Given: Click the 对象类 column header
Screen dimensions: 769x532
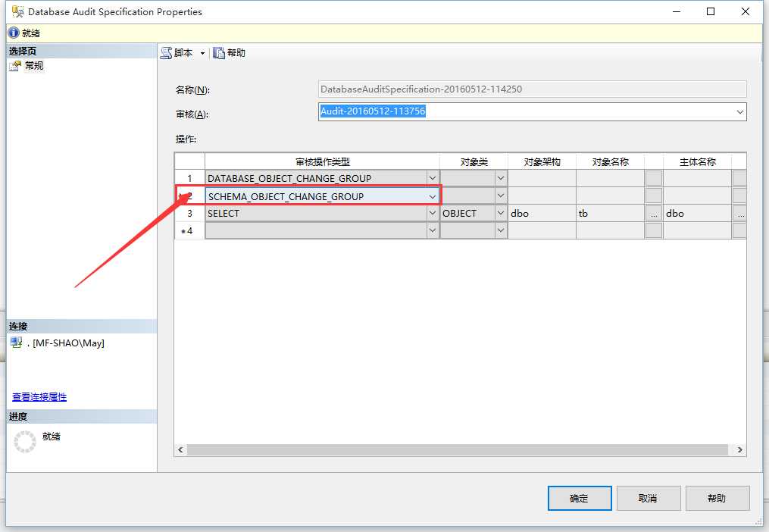Looking at the screenshot, I should [474, 161].
